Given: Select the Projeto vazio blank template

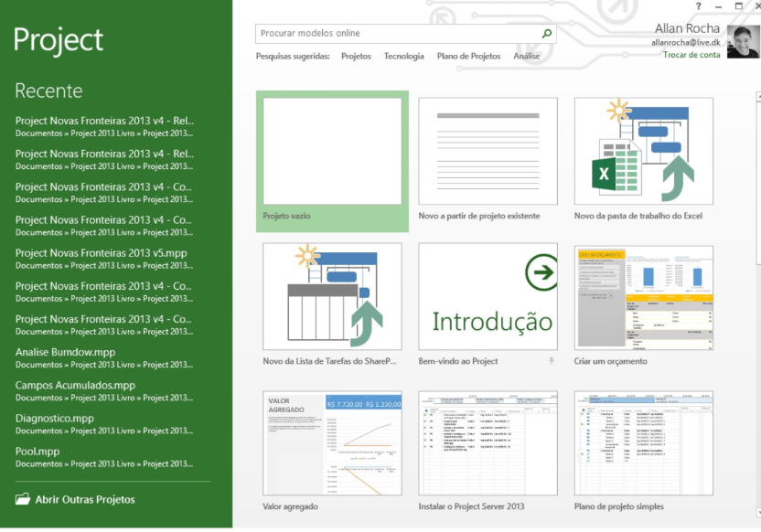Looking at the screenshot, I should pyautogui.click(x=332, y=151).
